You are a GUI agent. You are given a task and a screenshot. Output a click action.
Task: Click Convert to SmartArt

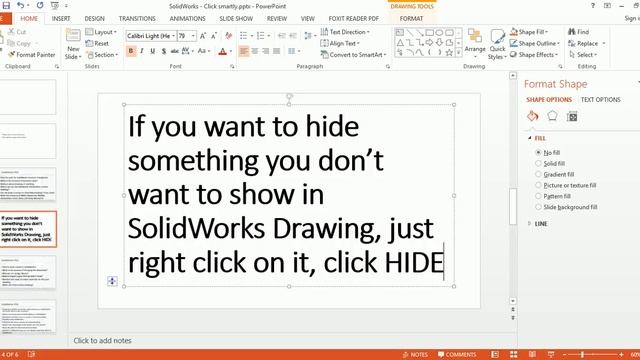353,54
